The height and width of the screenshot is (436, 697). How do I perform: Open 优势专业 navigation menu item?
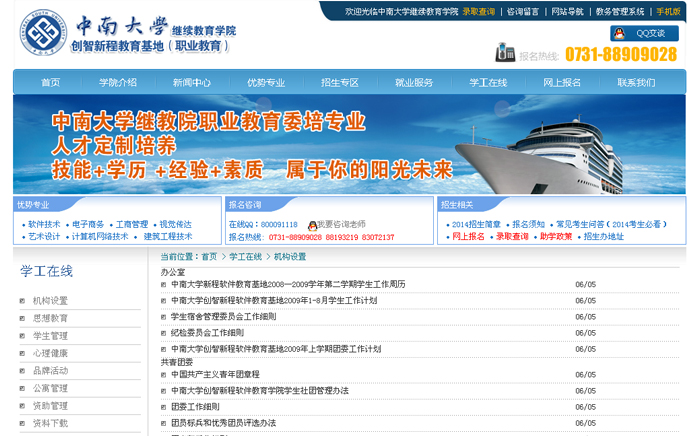(x=266, y=82)
